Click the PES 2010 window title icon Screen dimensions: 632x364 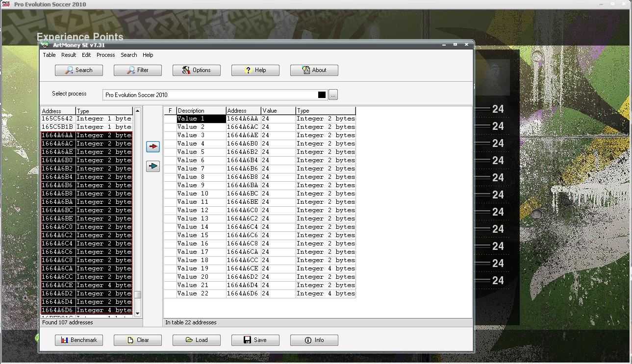pos(6,4)
